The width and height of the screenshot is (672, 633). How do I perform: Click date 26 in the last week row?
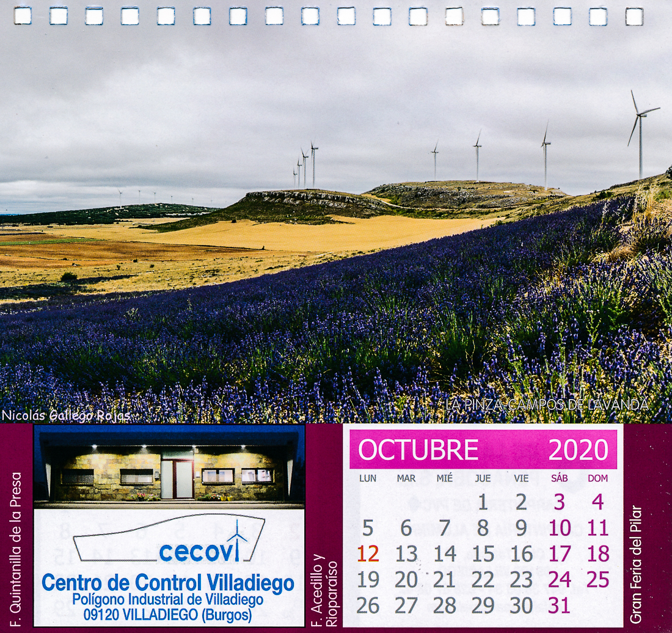(368, 606)
